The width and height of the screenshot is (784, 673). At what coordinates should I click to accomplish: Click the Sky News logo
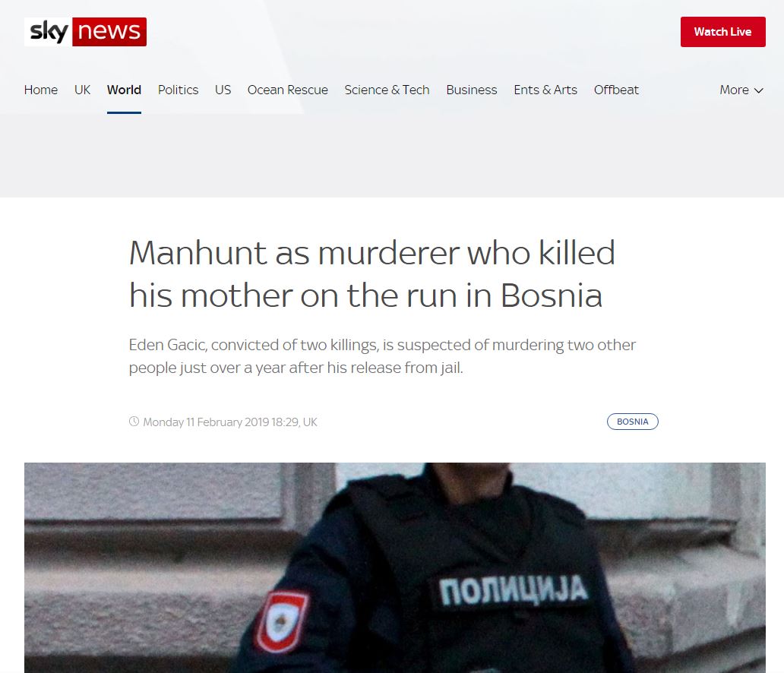tap(86, 31)
